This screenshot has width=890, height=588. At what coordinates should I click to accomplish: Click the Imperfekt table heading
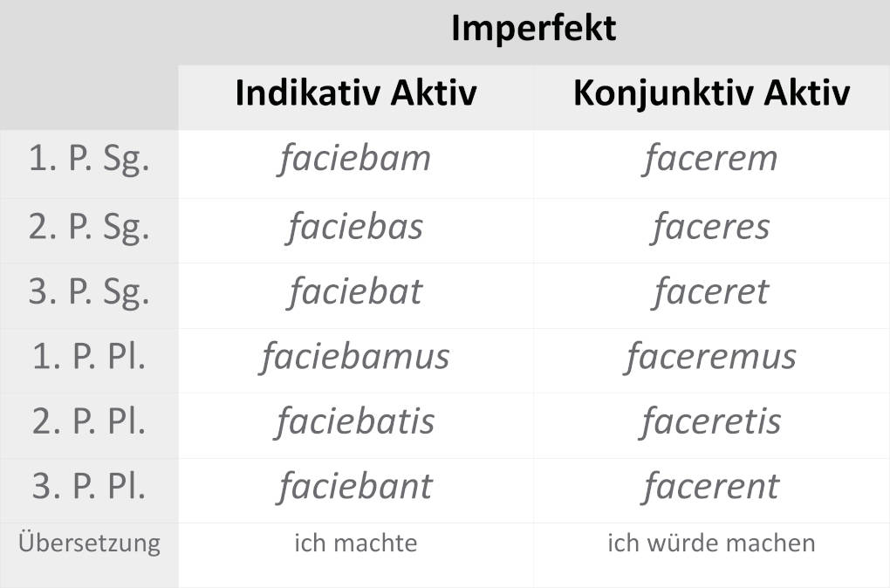point(533,29)
